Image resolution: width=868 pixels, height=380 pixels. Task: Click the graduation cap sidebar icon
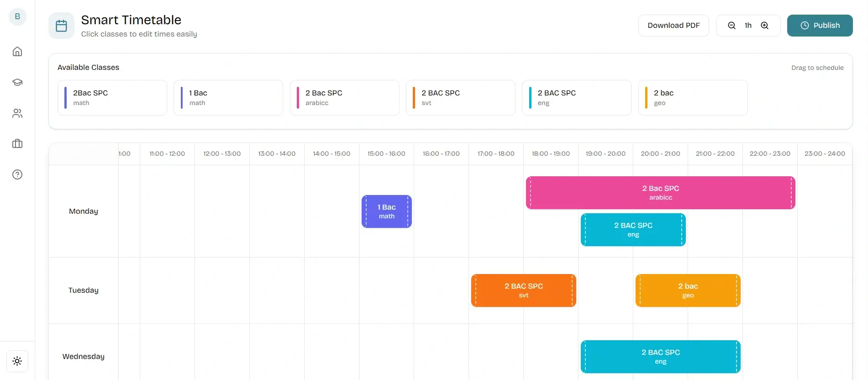click(17, 82)
